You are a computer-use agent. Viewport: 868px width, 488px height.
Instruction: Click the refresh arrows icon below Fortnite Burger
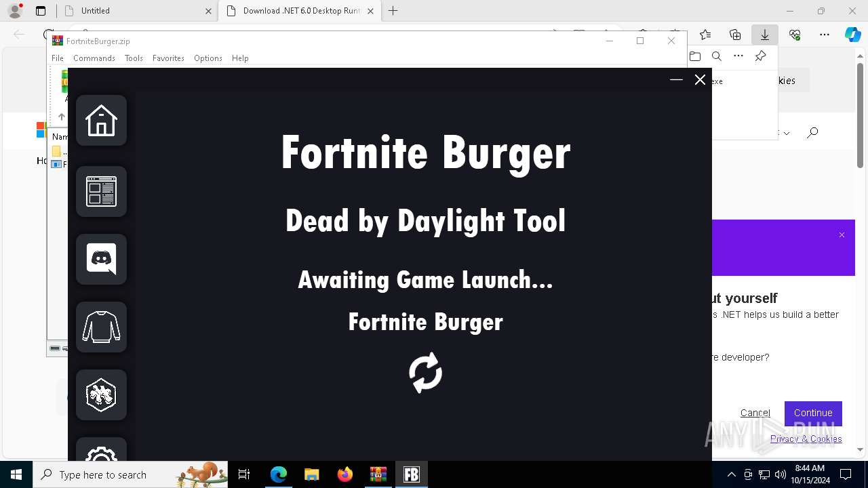425,373
